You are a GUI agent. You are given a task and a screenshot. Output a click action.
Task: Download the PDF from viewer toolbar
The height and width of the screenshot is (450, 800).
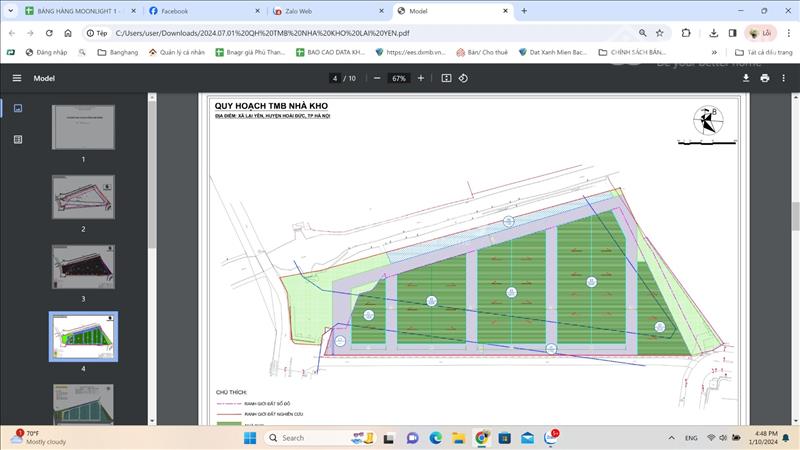click(x=746, y=78)
